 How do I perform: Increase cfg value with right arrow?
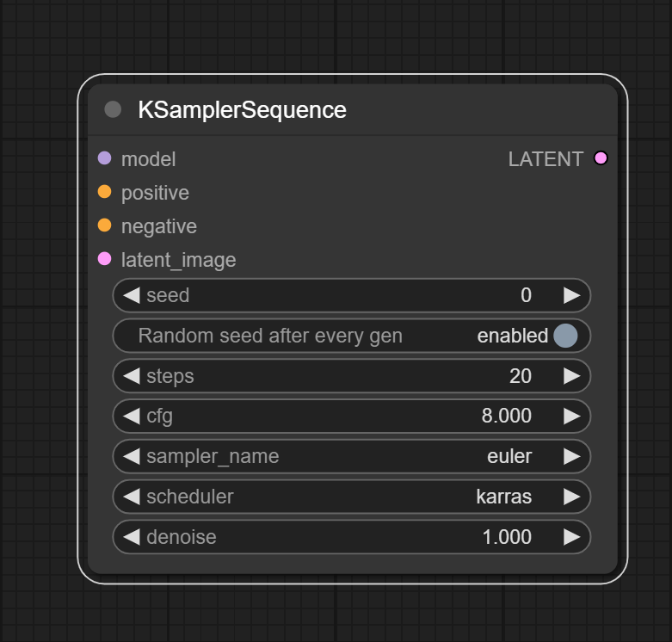(571, 417)
